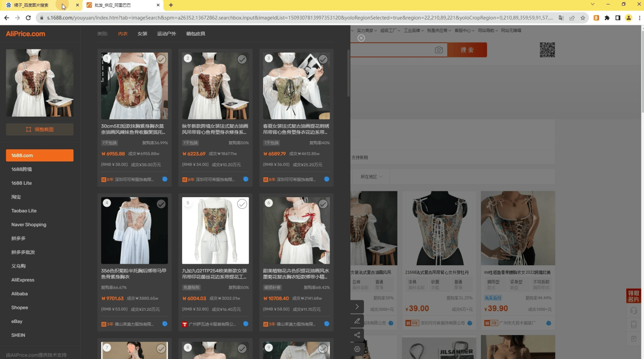Click the pencil edit icon in the side toolbar
Image resolution: width=644 pixels, height=359 pixels.
[357, 321]
